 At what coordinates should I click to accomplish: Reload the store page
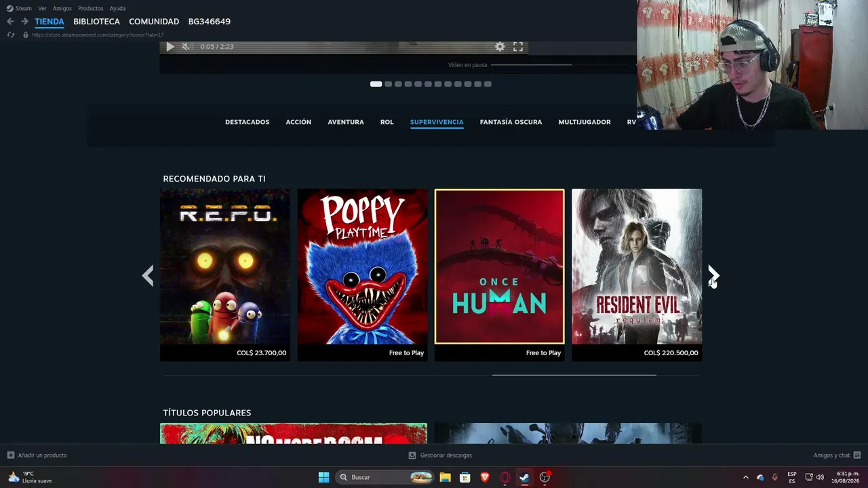pyautogui.click(x=10, y=35)
